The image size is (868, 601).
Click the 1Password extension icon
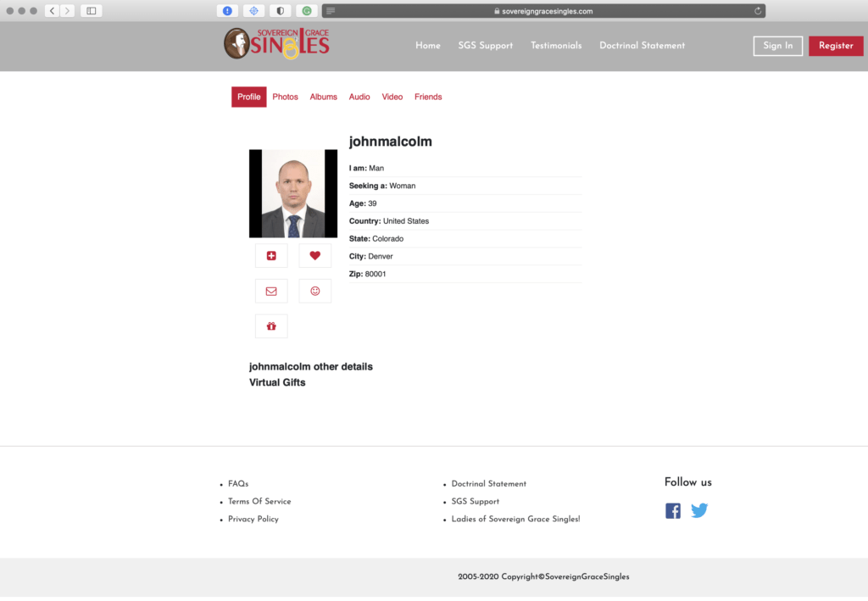click(x=227, y=10)
